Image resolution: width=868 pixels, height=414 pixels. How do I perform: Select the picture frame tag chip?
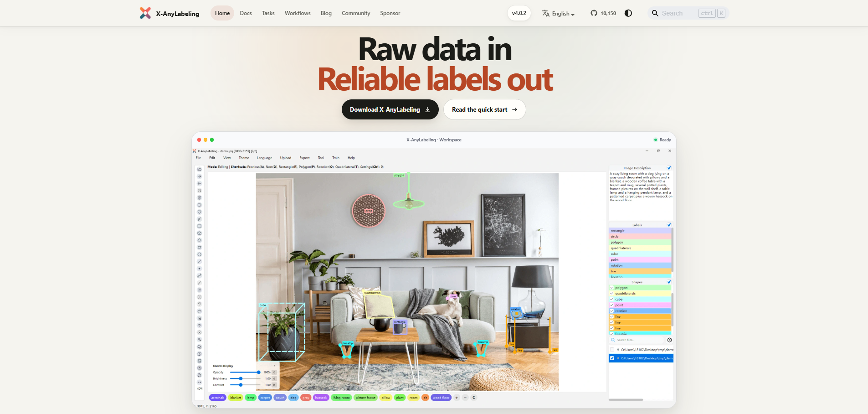(x=366, y=398)
